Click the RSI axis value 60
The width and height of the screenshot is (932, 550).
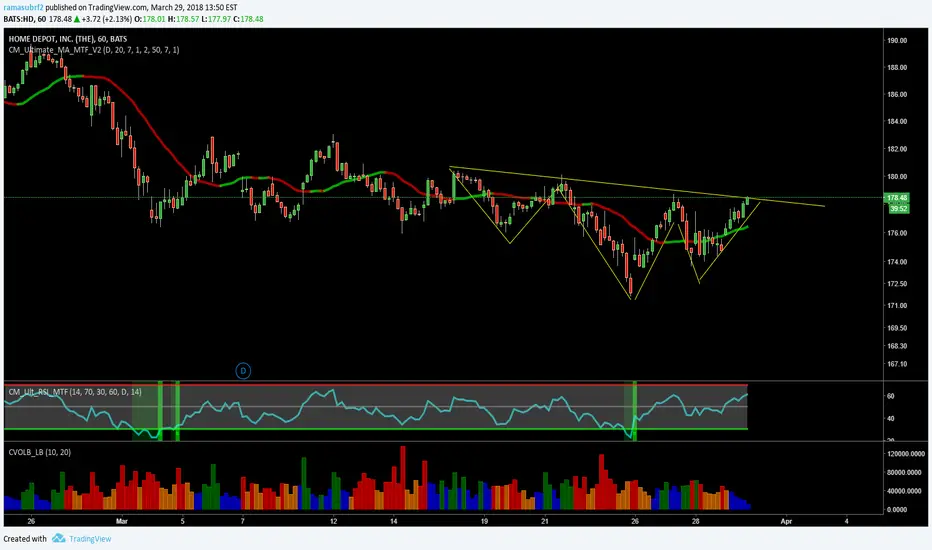[x=890, y=396]
